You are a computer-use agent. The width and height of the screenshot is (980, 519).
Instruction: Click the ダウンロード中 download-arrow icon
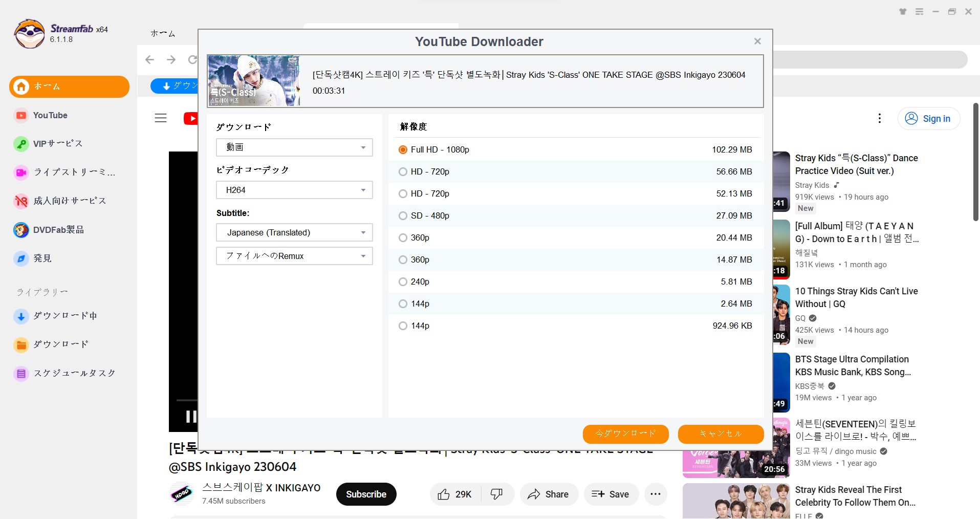[x=21, y=316]
